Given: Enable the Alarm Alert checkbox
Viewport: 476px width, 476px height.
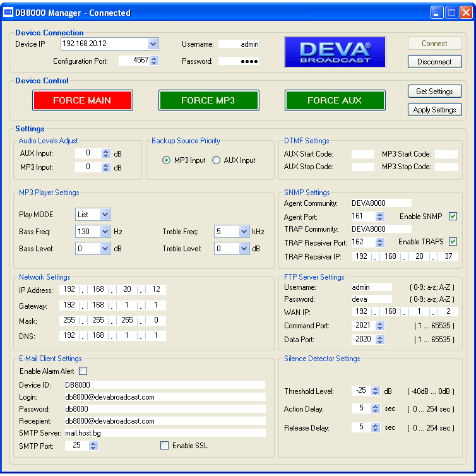Looking at the screenshot, I should click(83, 371).
